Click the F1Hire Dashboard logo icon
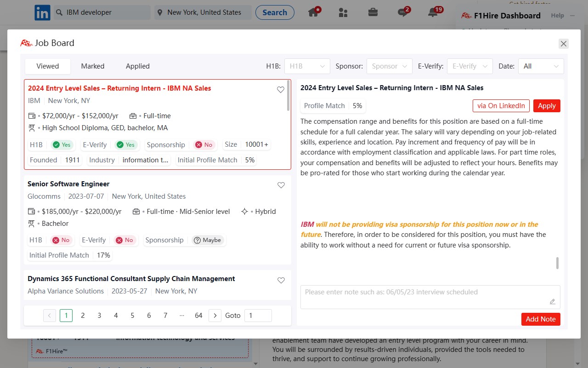This screenshot has height=368, width=588. coord(466,16)
